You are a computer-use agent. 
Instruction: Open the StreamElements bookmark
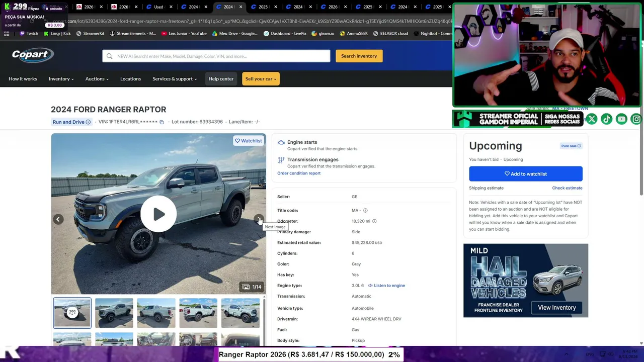pos(132,34)
